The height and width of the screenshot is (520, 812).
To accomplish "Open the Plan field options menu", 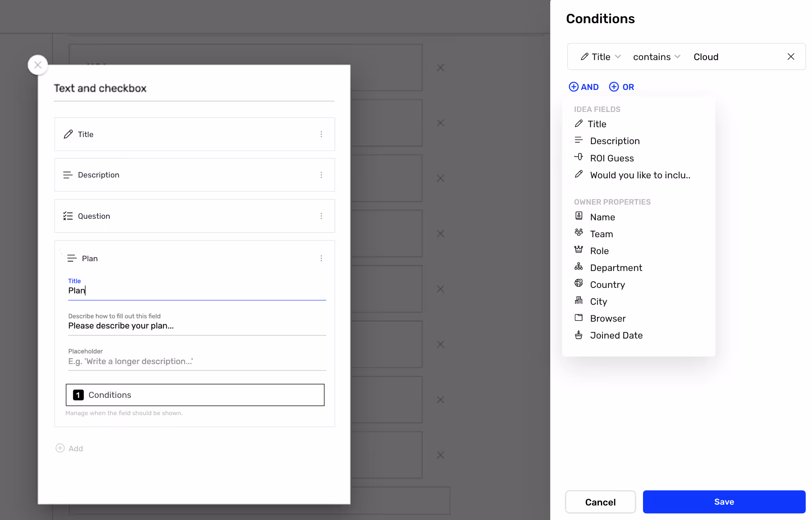I will point(321,258).
